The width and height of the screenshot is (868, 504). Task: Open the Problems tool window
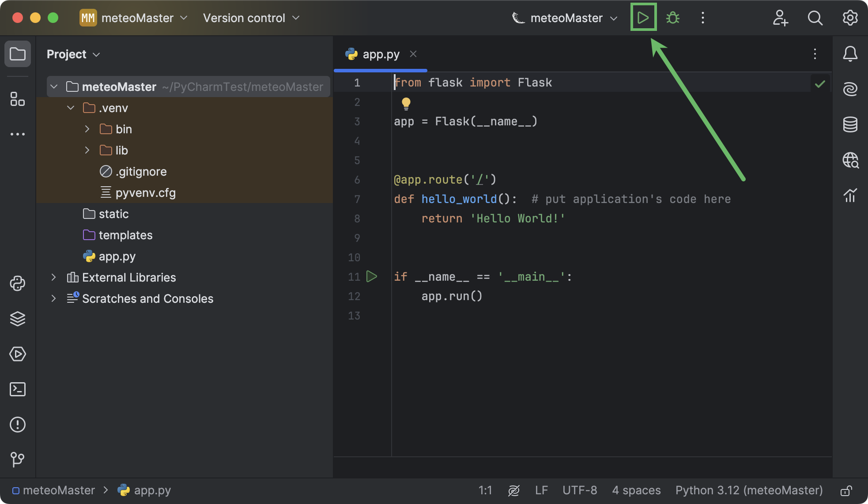(18, 425)
